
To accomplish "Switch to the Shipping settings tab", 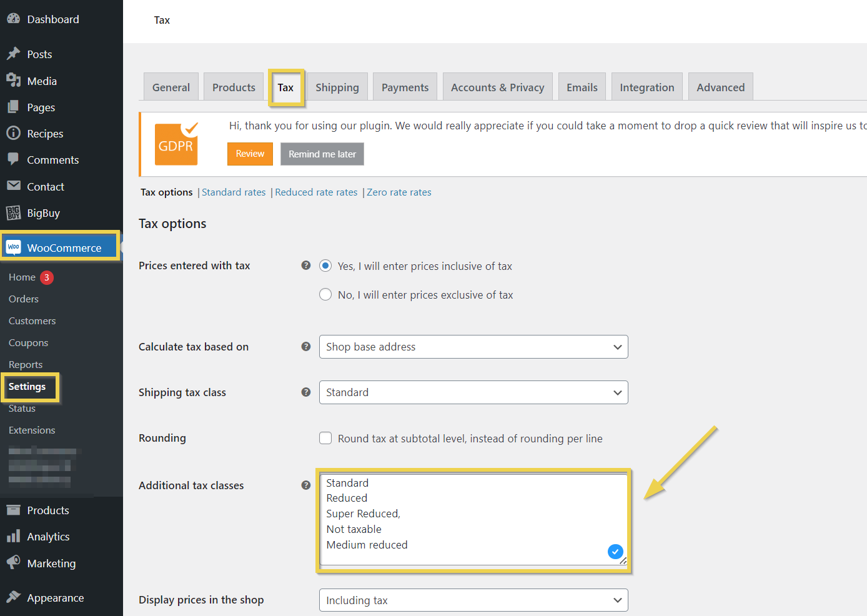I will click(x=337, y=87).
